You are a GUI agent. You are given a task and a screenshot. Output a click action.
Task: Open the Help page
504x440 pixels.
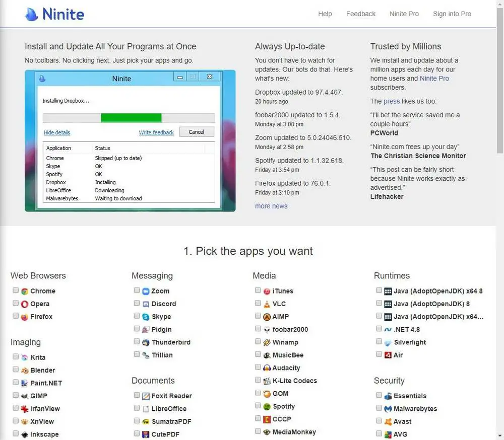(325, 14)
